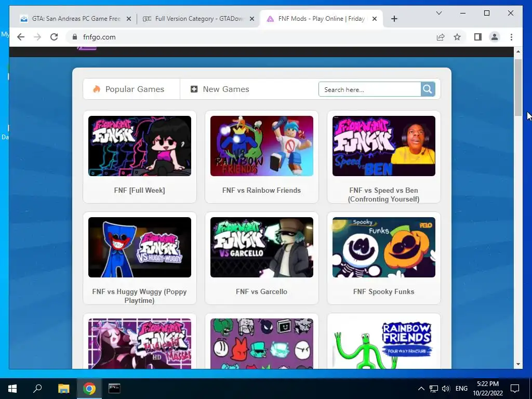The height and width of the screenshot is (399, 532).
Task: Click the page scrollbar down arrow
Action: (518, 364)
